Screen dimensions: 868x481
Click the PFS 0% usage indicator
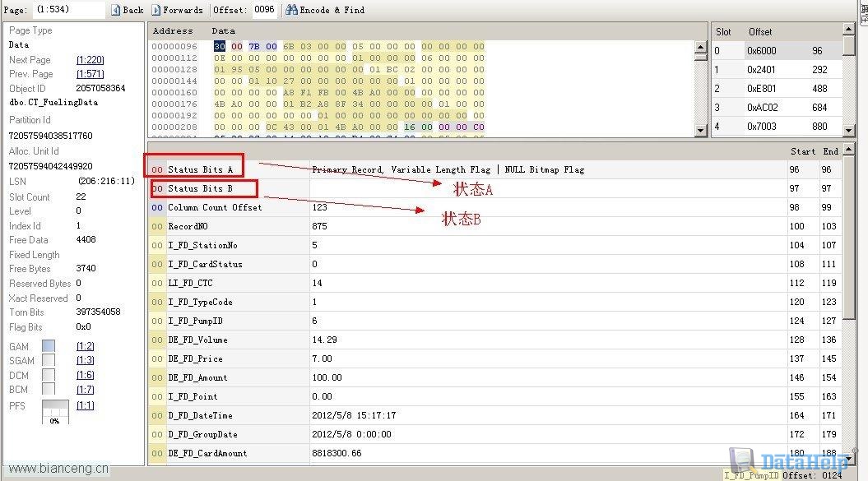tap(55, 412)
